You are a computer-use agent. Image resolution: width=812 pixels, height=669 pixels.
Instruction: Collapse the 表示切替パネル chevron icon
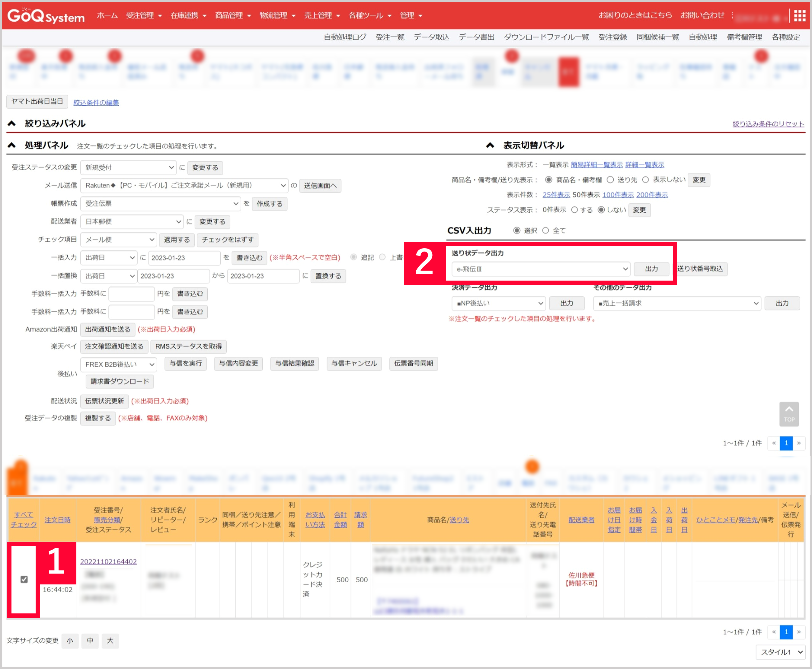pos(490,145)
